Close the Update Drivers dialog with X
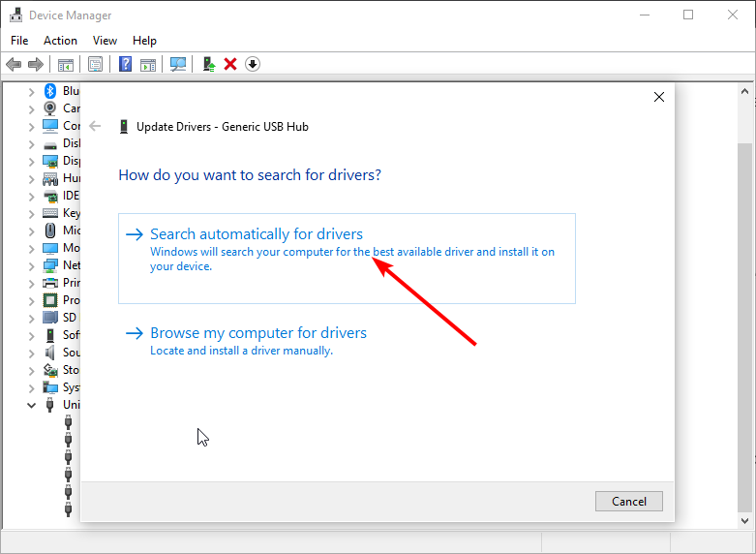This screenshot has width=756, height=554. 659,97
